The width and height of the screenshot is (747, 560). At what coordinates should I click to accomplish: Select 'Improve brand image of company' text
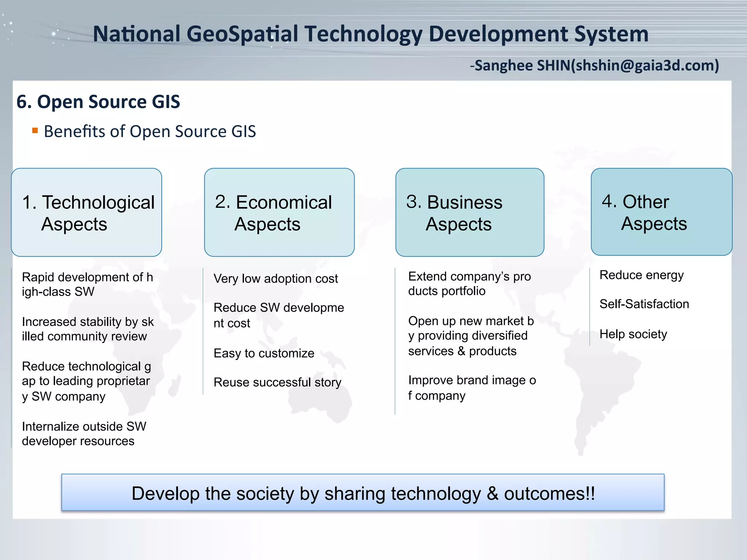pos(472,388)
